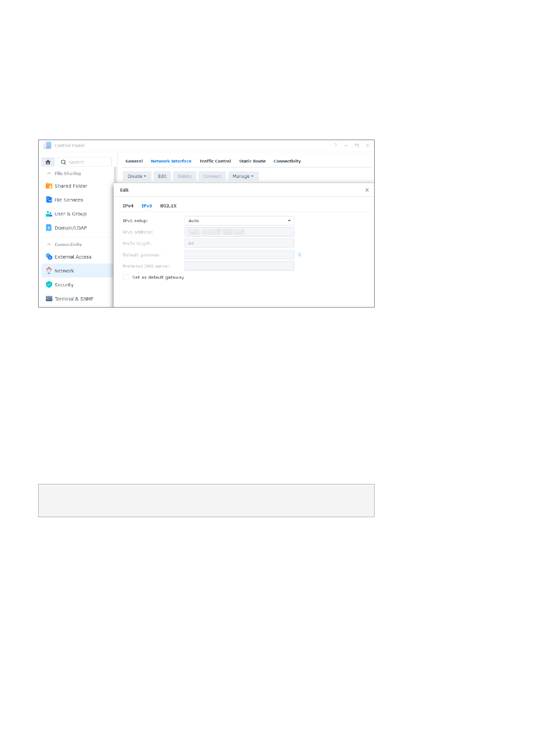535x756 pixels.
Task: Collapse the Connectivity sidebar section
Action: [x=49, y=244]
